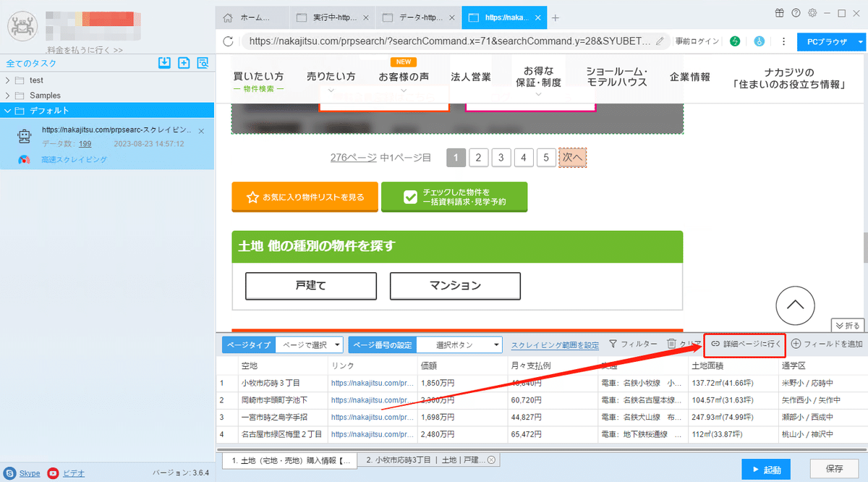868x482 pixels.
Task: Click the scroll-to-top arrow circle
Action: click(x=795, y=304)
